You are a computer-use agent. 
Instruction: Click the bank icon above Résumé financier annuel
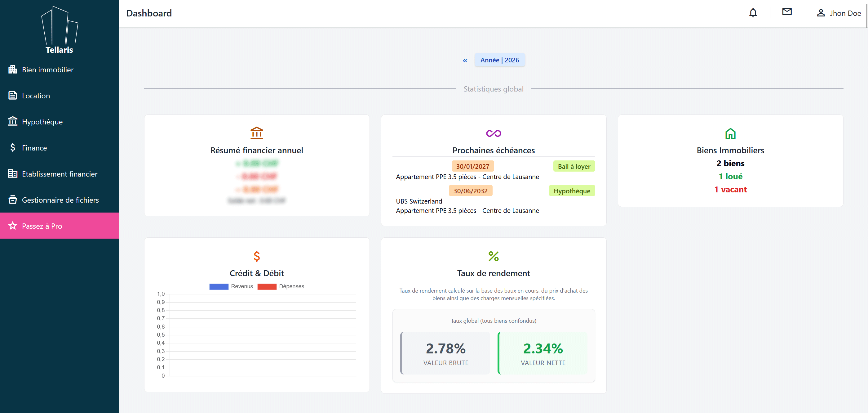pos(256,133)
